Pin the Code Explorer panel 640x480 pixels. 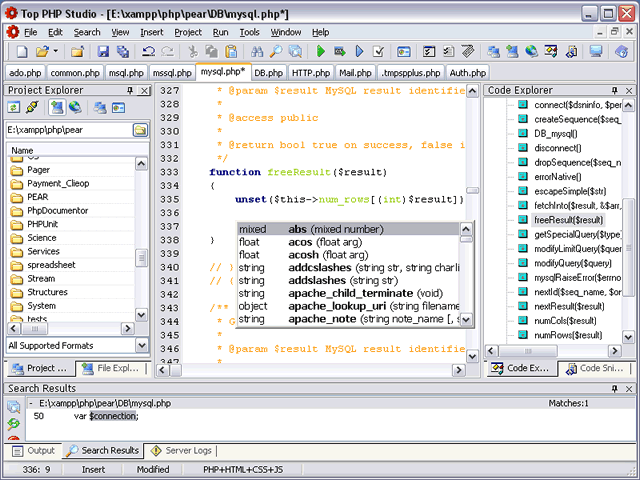614,91
